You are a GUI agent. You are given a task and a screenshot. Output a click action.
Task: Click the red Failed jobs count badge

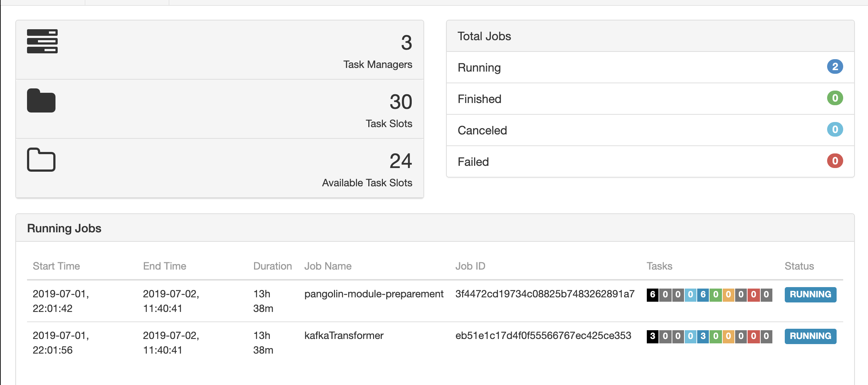tap(834, 161)
